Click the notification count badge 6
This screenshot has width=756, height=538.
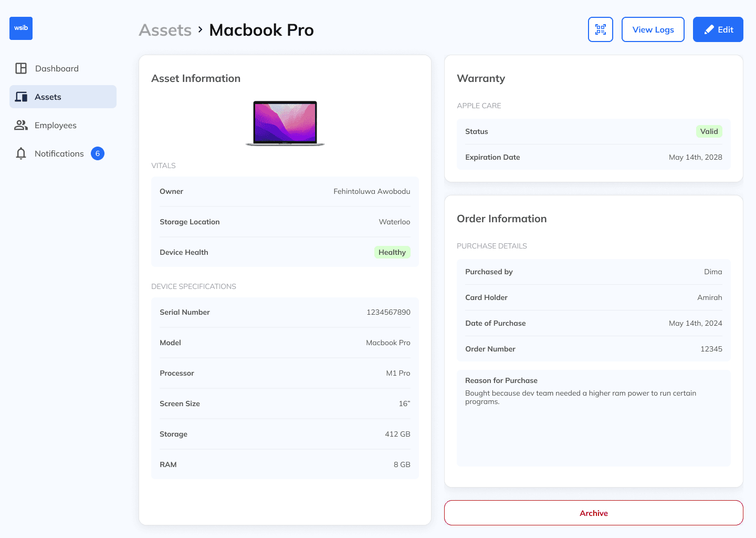(x=98, y=153)
